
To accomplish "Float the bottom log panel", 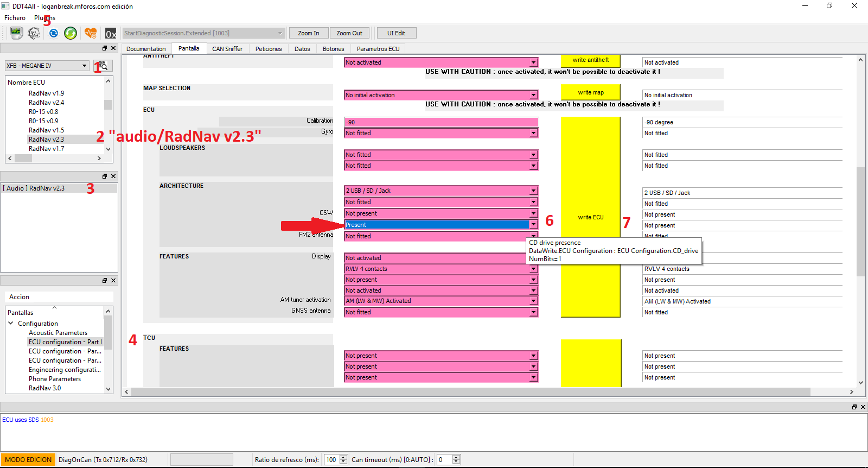I will pyautogui.click(x=854, y=407).
